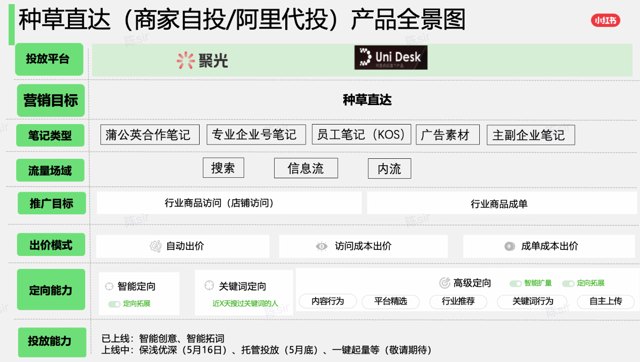Click the 主副企业笔记 box

point(531,135)
